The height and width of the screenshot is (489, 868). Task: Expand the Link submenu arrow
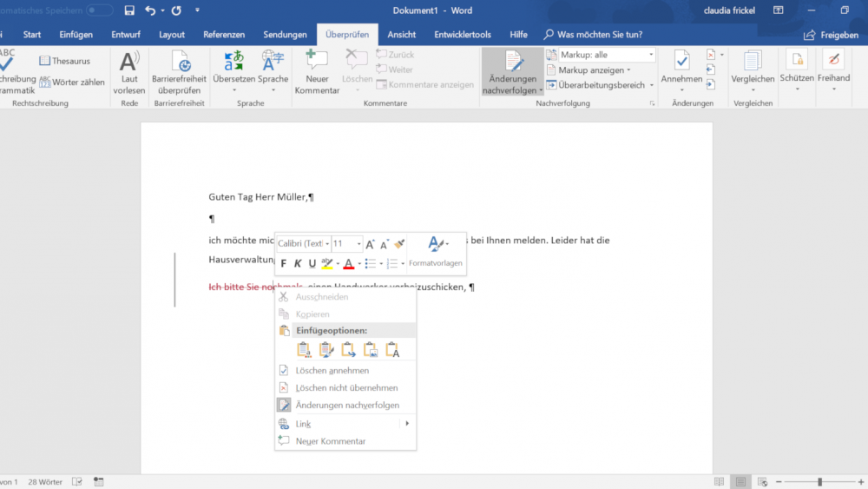407,424
